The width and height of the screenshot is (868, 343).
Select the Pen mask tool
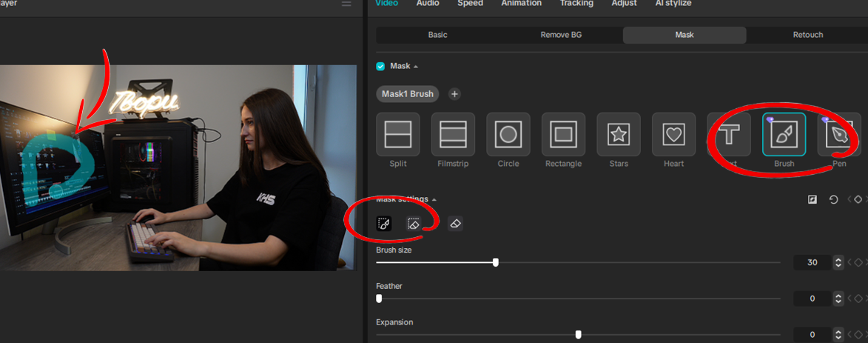(x=839, y=134)
